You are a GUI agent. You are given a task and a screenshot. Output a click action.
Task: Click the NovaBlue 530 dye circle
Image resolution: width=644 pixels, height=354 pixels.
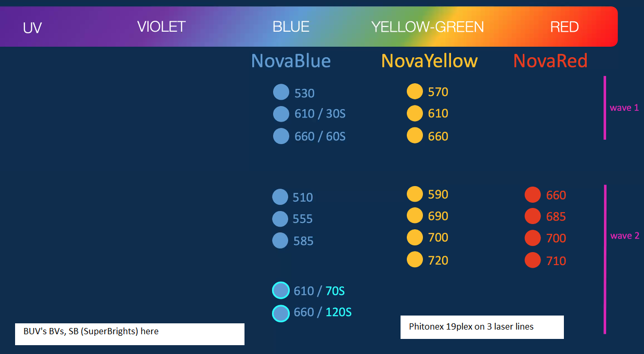(x=281, y=92)
